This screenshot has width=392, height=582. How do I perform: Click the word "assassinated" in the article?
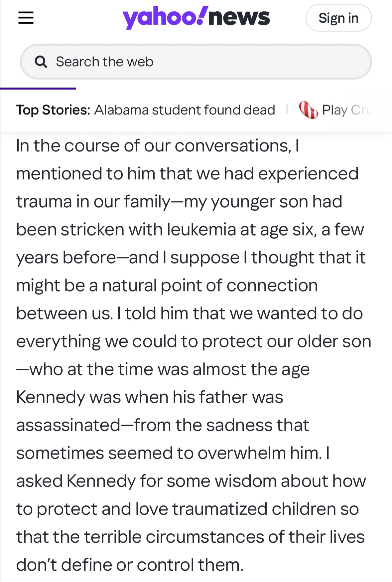[x=68, y=425]
